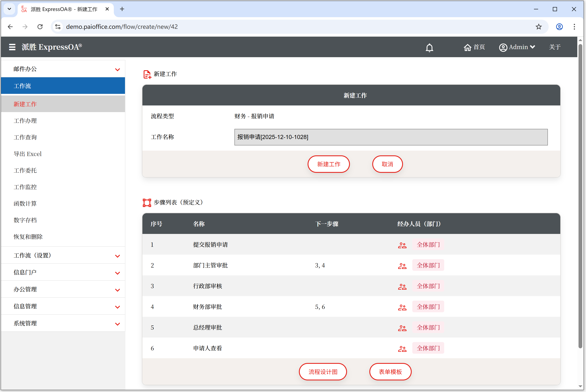Click the people icon for 申请人查看 row
This screenshot has width=586, height=392.
pyautogui.click(x=402, y=348)
